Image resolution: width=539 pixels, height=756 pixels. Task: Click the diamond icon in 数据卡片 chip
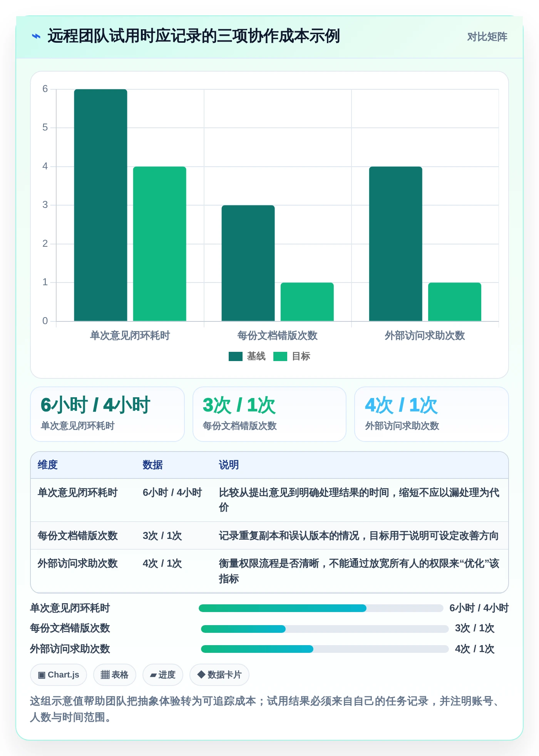point(201,674)
